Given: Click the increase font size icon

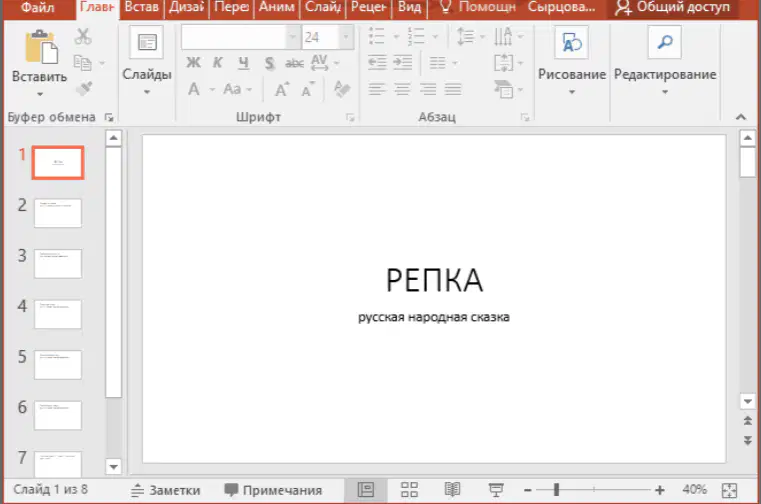Looking at the screenshot, I should (281, 89).
